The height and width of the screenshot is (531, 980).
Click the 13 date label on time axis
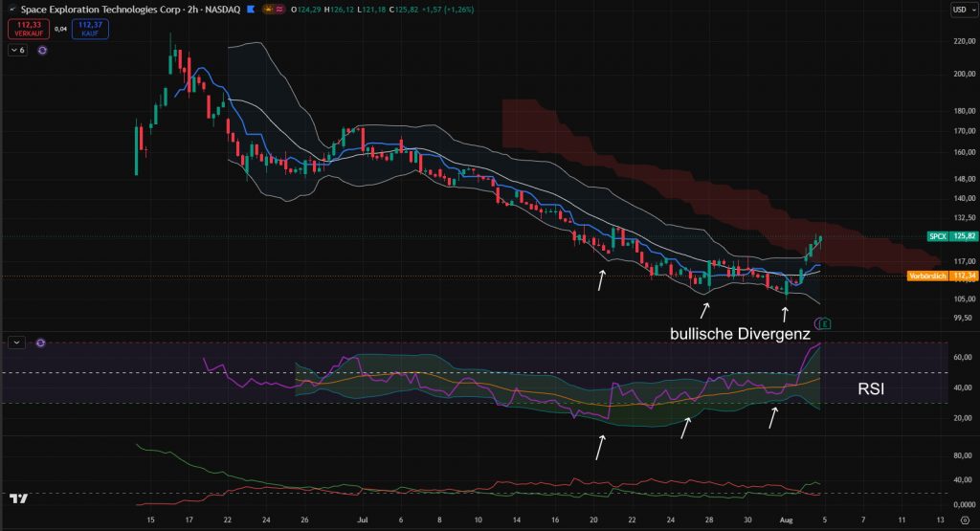click(941, 520)
